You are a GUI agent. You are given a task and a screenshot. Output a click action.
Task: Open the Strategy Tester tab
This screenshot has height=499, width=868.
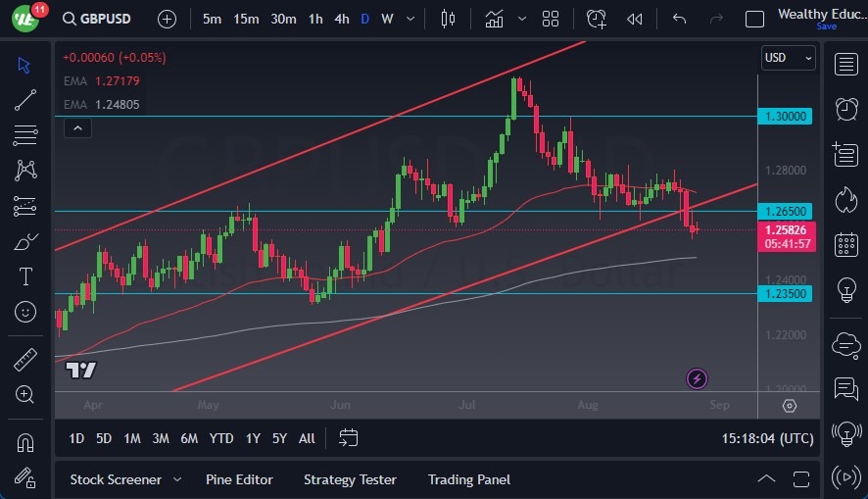[x=350, y=479]
